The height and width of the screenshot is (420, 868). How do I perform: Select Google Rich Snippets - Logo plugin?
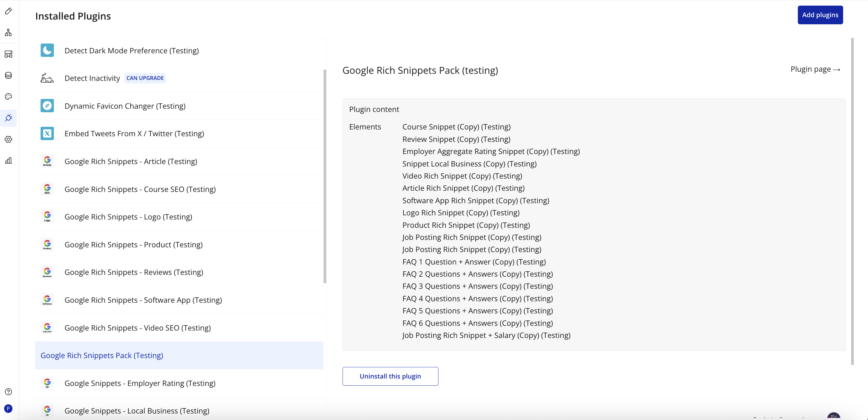pos(128,217)
